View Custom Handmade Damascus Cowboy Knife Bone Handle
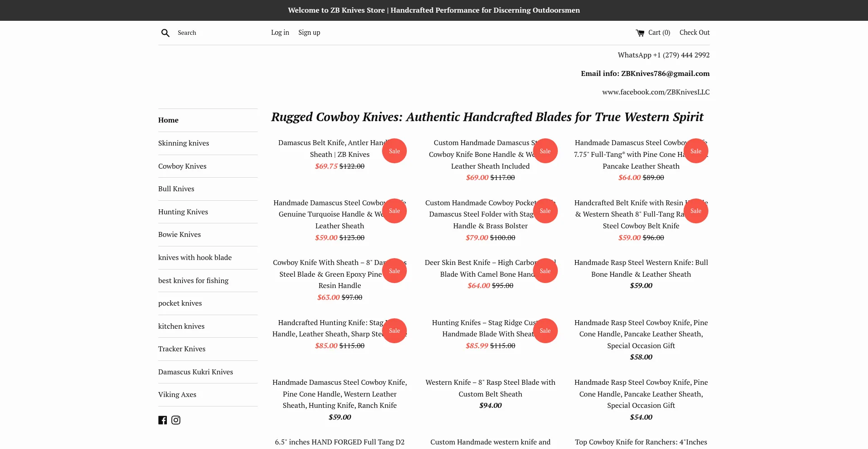 tap(490, 155)
